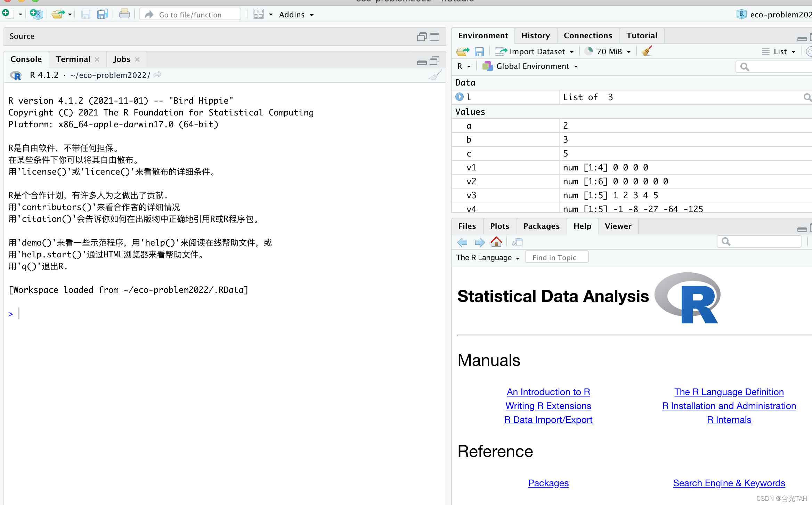Click the Save All documents icon
812x505 pixels.
[103, 14]
